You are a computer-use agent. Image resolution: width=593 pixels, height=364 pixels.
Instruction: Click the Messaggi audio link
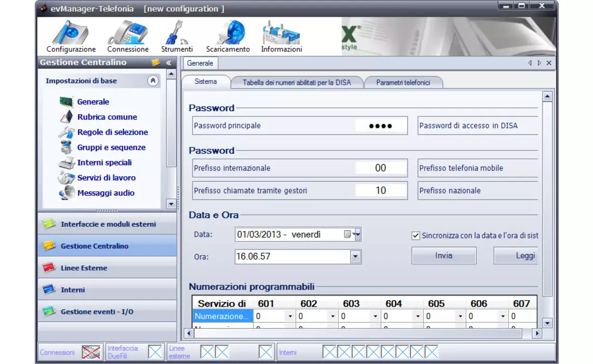[x=106, y=193]
